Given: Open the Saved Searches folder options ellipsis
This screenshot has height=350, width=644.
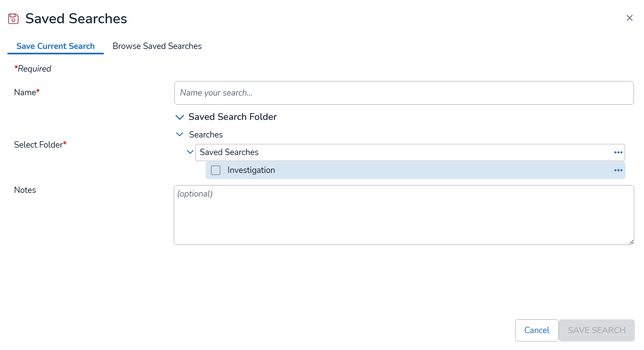Looking at the screenshot, I should click(x=618, y=152).
